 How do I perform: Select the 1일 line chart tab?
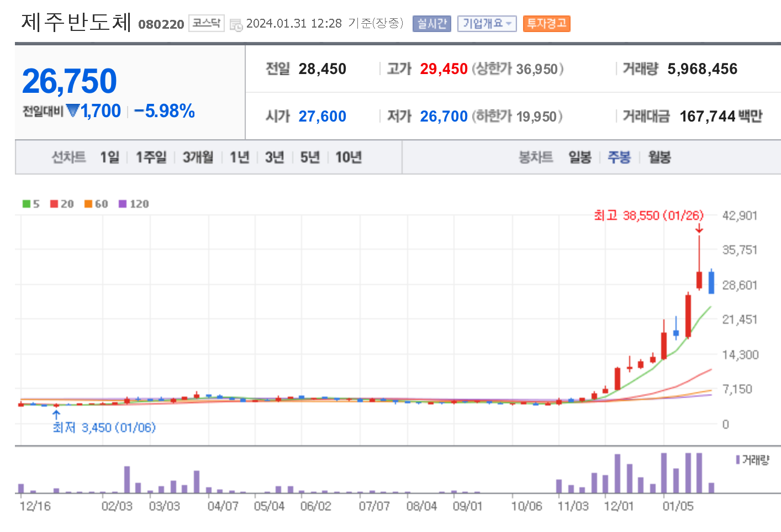(x=109, y=157)
